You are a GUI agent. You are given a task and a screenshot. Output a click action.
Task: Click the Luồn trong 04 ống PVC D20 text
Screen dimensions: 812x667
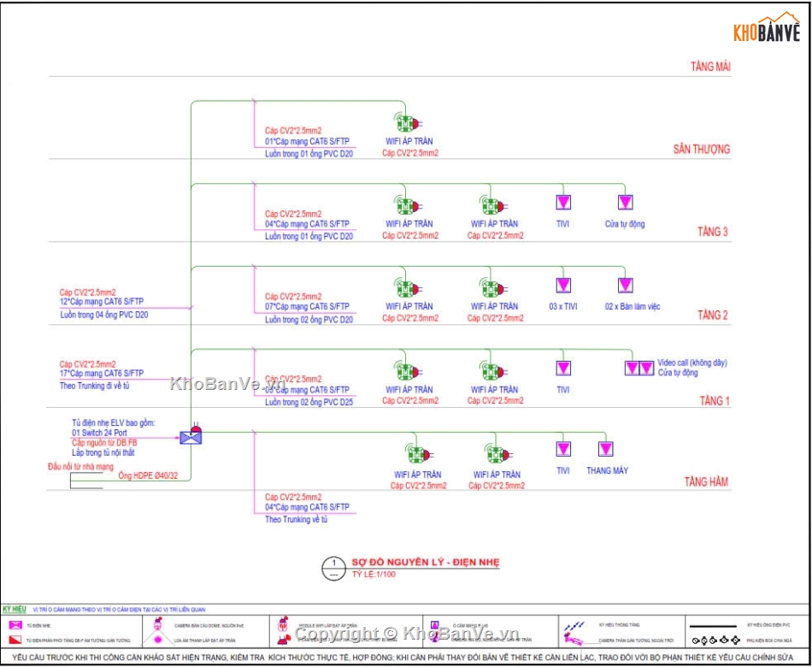[103, 315]
